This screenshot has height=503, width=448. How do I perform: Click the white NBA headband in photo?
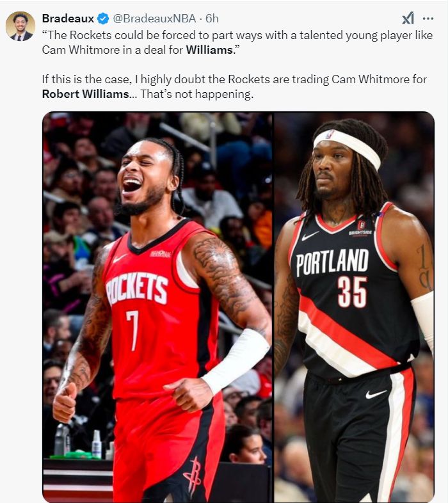tap(347, 147)
